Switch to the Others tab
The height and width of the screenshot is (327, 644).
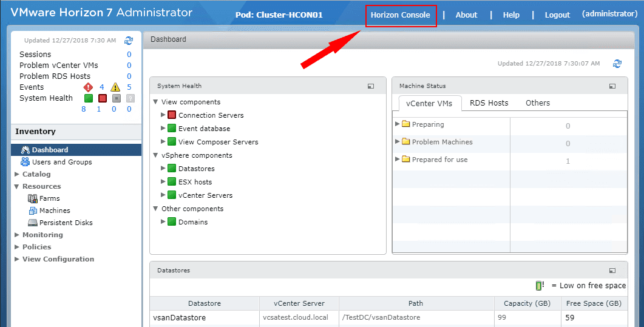coord(538,103)
